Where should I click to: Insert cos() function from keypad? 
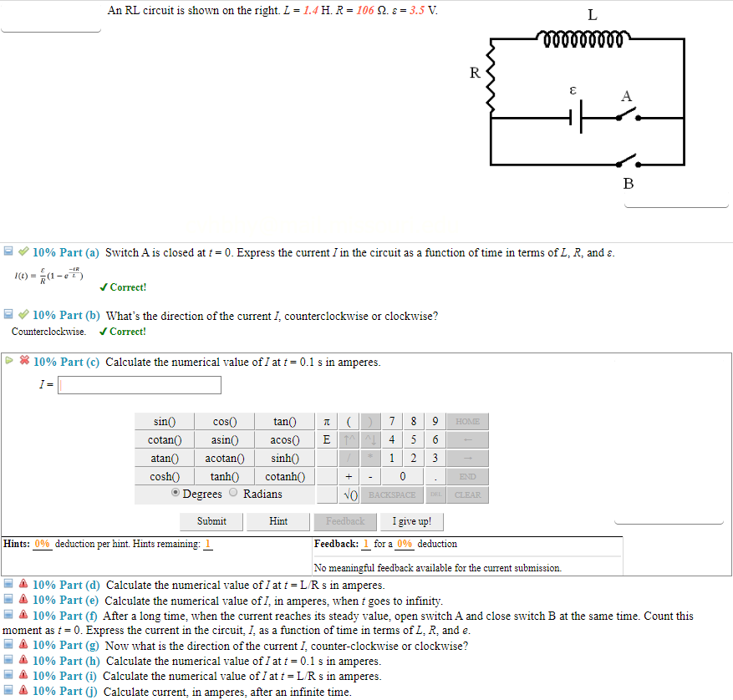[x=224, y=422]
